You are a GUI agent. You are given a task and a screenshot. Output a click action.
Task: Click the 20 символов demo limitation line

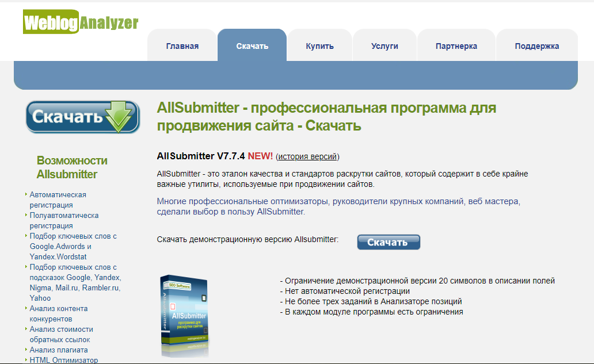(x=417, y=281)
